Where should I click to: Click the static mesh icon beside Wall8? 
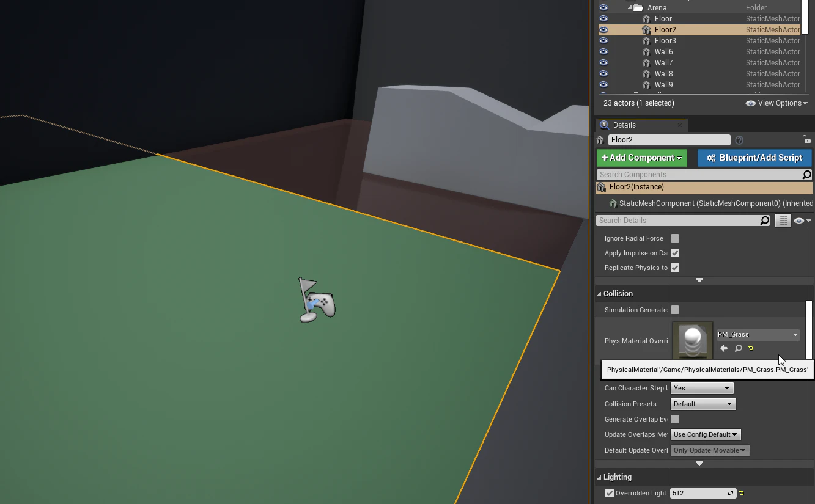pos(646,74)
